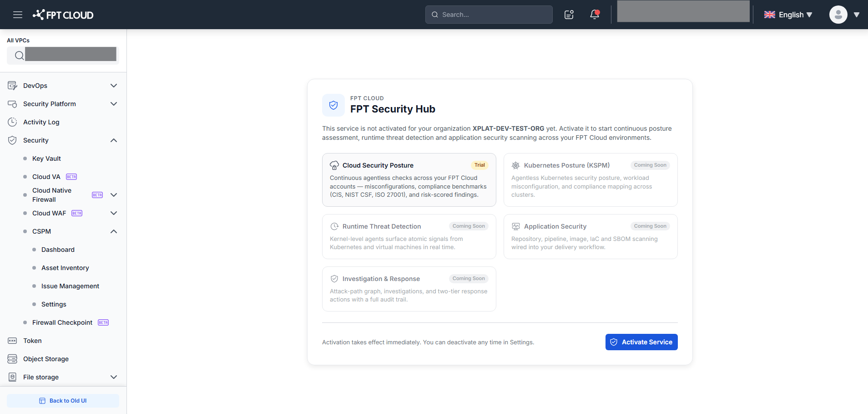Click the Object Storage sidebar icon
The image size is (868, 414).
(12, 359)
